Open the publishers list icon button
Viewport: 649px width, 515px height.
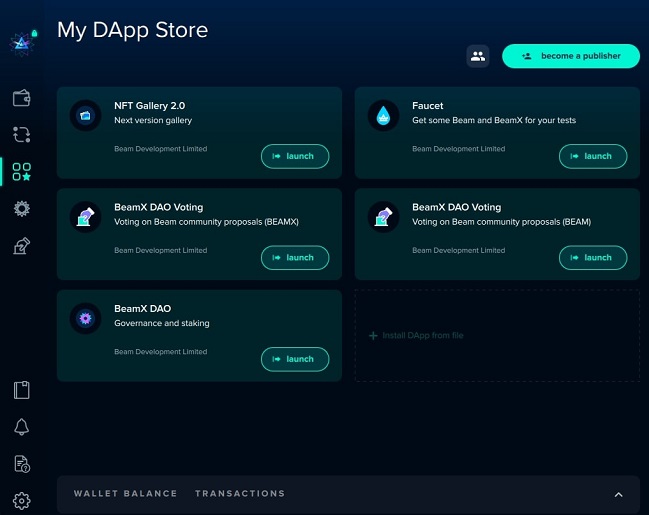[478, 56]
